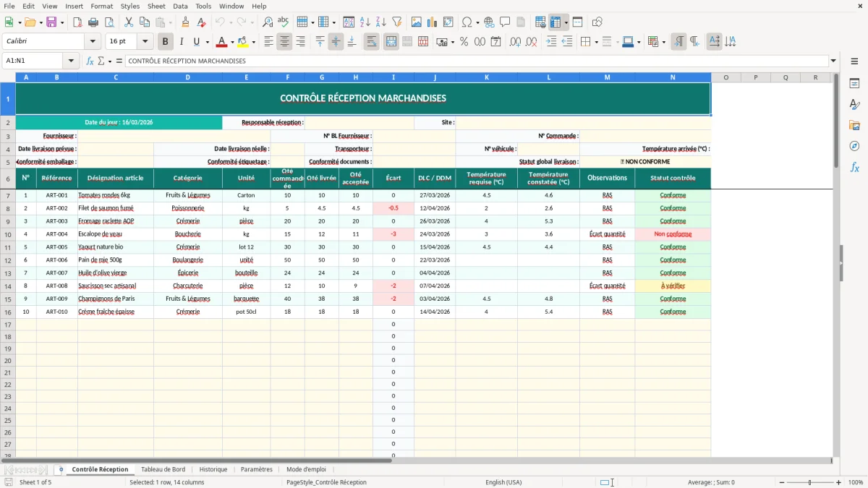Screen dimensions: 868x488
Task: Open background color dropdown arrow
Action: [252, 42]
